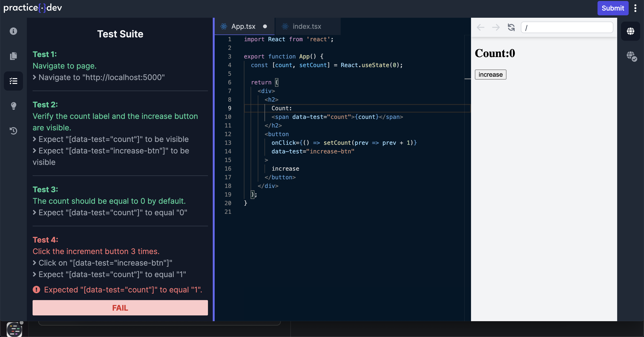Click the error alert icon in Test 4

[36, 290]
